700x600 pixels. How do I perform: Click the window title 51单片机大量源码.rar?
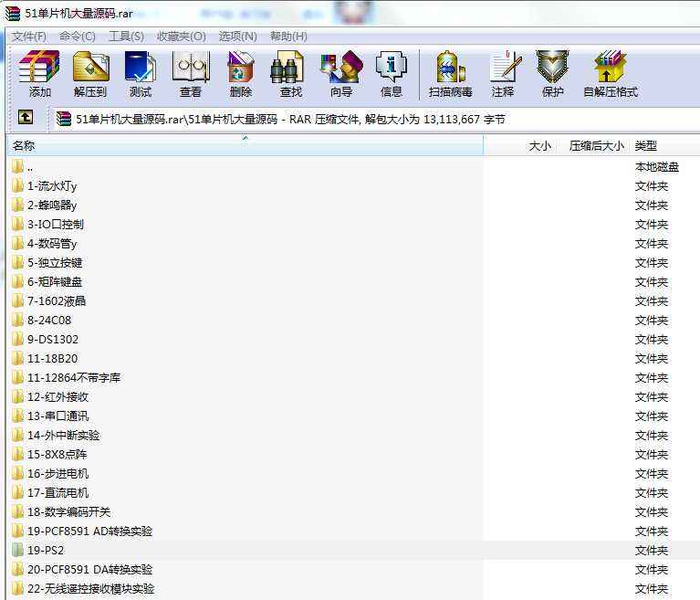78,14
